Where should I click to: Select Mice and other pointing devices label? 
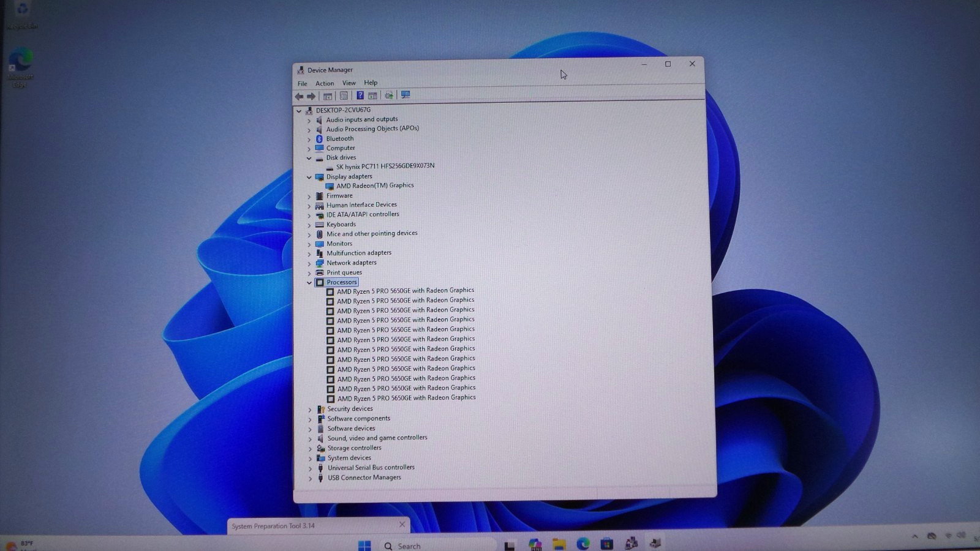(372, 233)
